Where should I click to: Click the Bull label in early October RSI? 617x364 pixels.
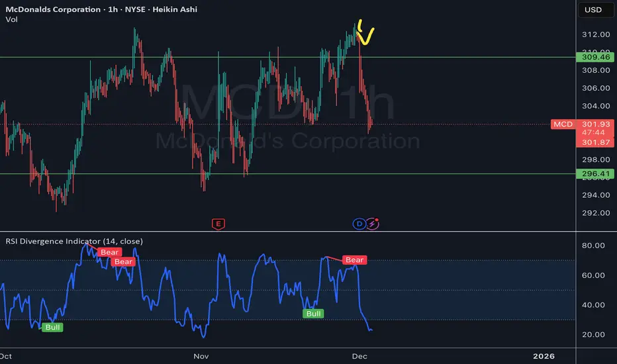pyautogui.click(x=53, y=328)
